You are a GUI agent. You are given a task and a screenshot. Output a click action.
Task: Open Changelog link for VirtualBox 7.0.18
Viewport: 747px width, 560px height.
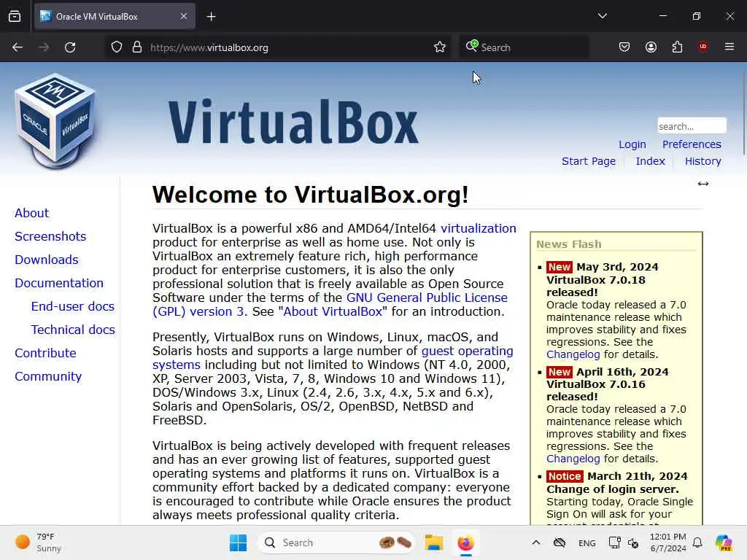(573, 354)
